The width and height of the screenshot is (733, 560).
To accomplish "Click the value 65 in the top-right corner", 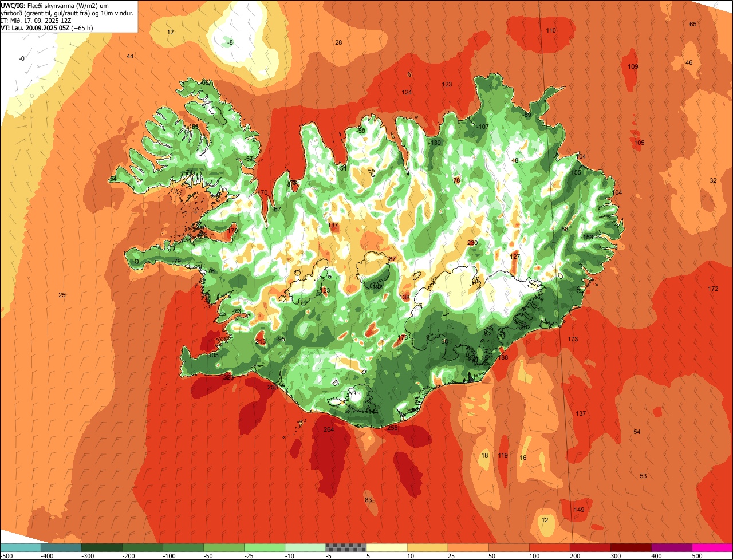I will pyautogui.click(x=693, y=24).
